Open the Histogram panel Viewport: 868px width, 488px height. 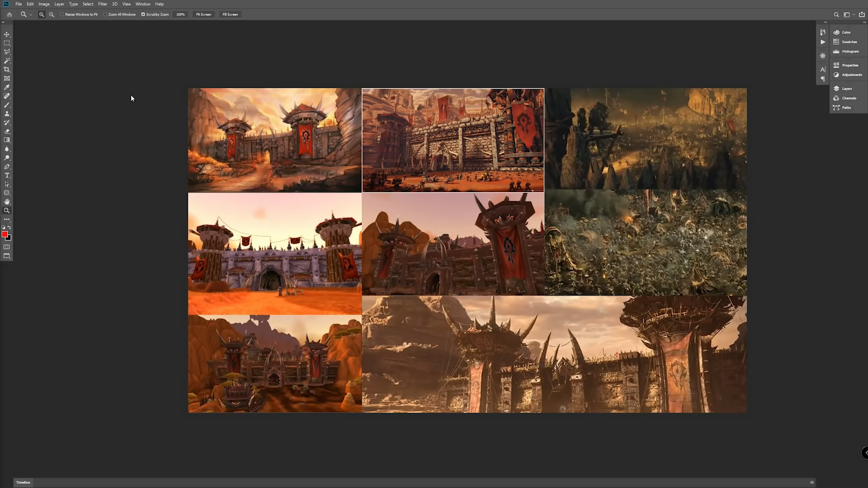pyautogui.click(x=846, y=52)
